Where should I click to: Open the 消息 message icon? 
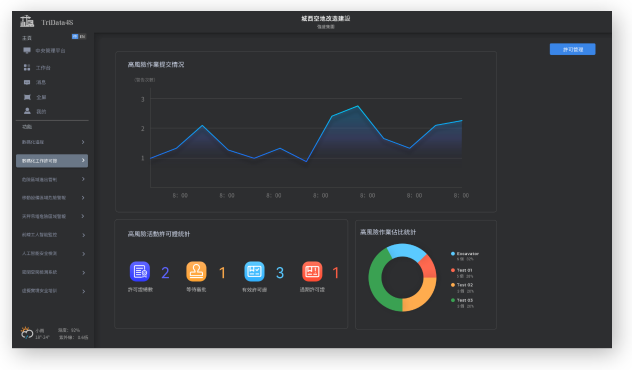pos(27,82)
